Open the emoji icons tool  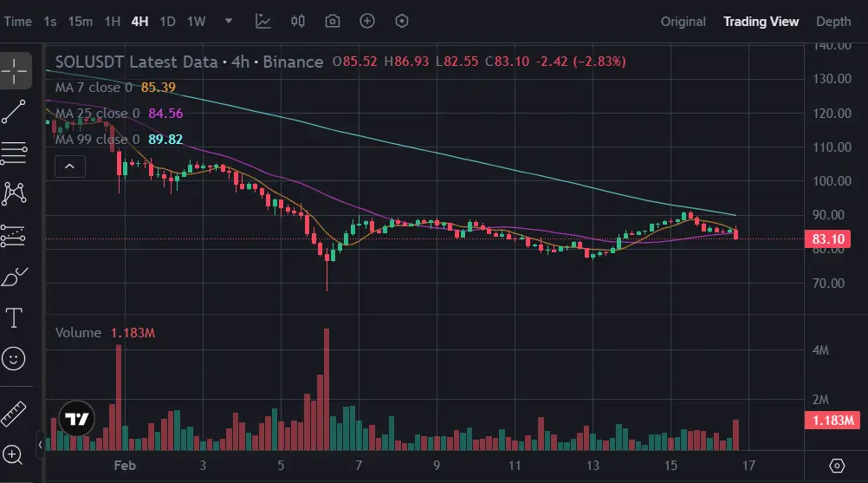pyautogui.click(x=15, y=357)
